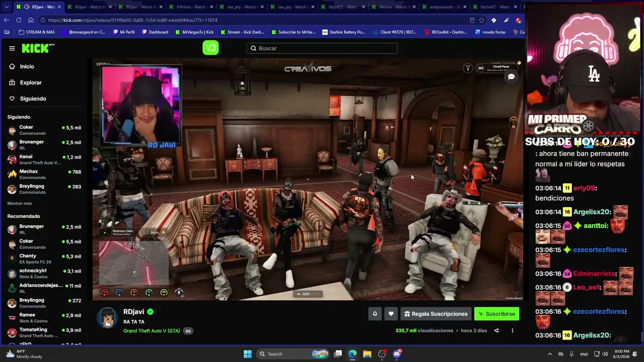Image resolution: width=644 pixels, height=362 pixels.
Task: Click the green Suscribirse button
Action: (497, 314)
